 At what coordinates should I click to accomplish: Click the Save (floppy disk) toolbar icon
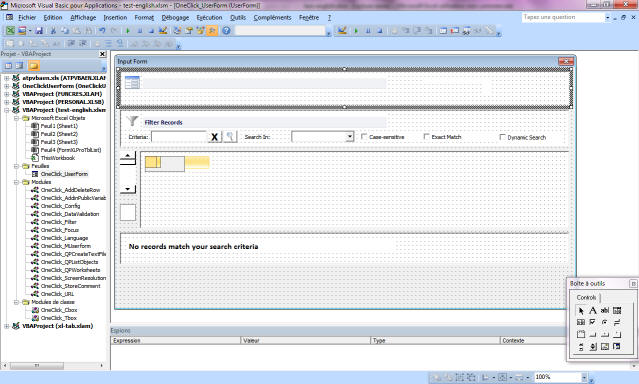point(39,31)
